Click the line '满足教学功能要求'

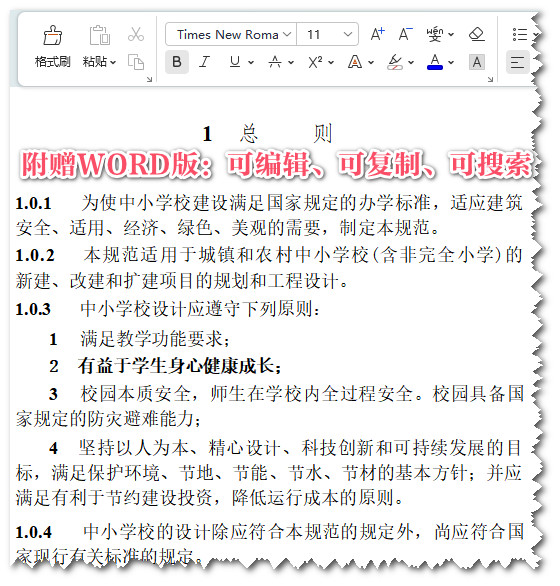pyautogui.click(x=151, y=339)
